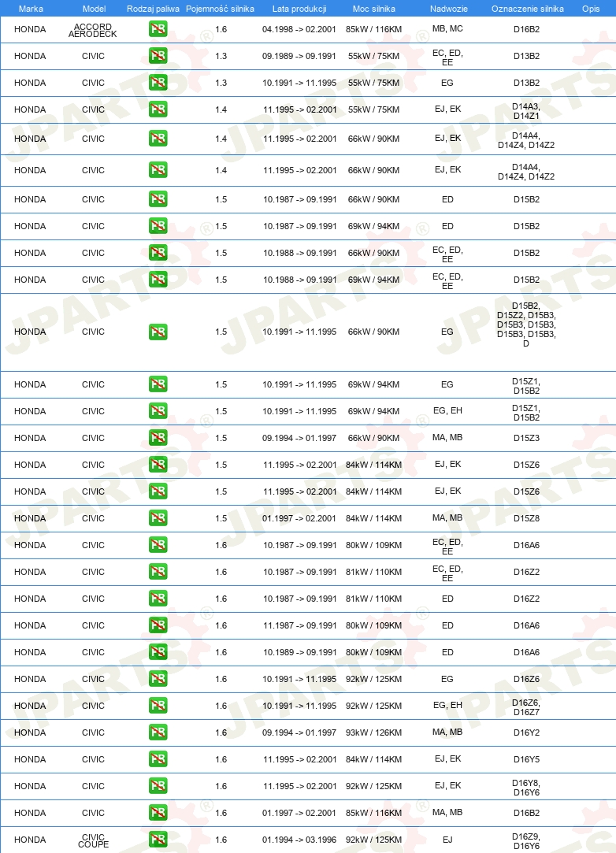This screenshot has width=616, height=853.
Task: Click fuel icon in D15Z8 row
Action: [158, 518]
